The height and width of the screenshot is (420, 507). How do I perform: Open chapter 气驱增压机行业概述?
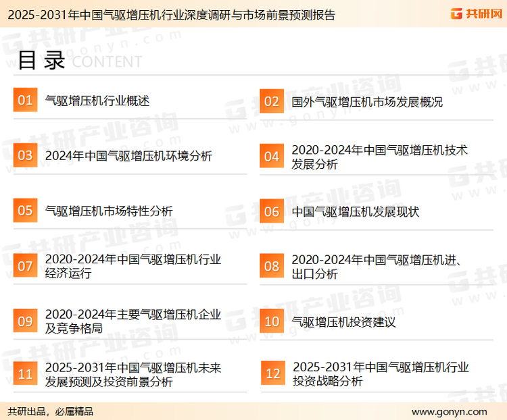click(97, 101)
